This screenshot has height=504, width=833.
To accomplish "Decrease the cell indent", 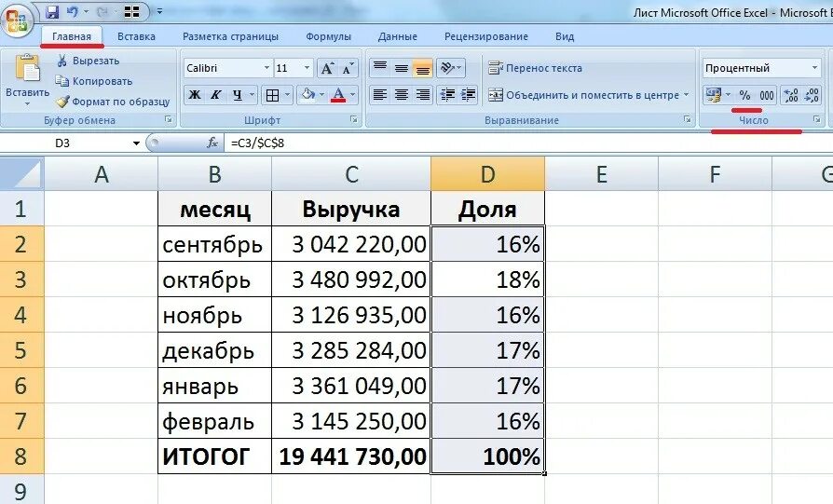I will pos(447,95).
